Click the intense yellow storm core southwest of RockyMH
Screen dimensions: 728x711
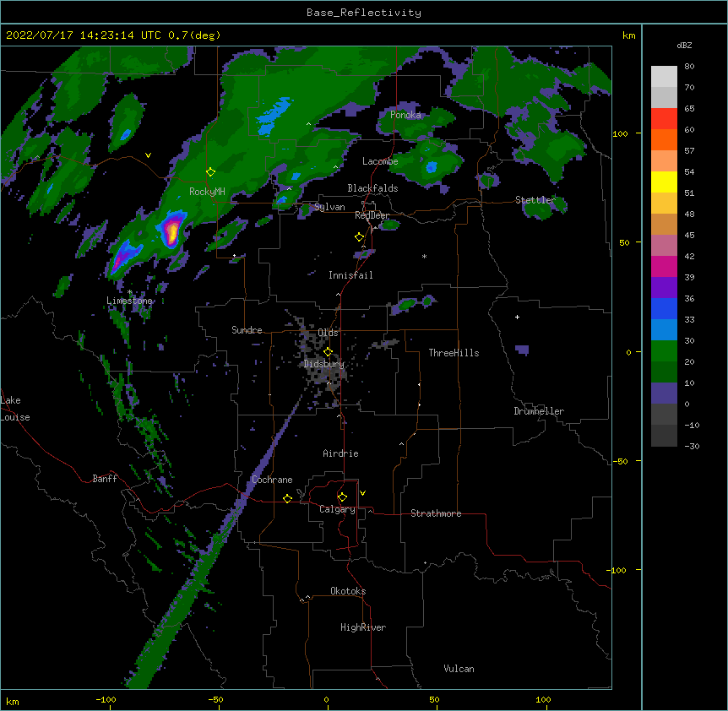click(x=172, y=231)
